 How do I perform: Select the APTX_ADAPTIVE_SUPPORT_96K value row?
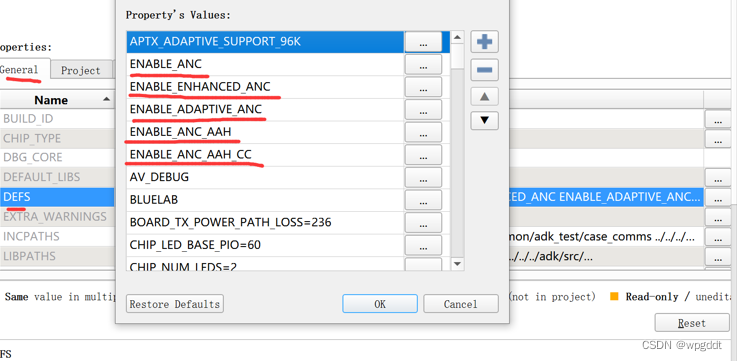click(266, 42)
